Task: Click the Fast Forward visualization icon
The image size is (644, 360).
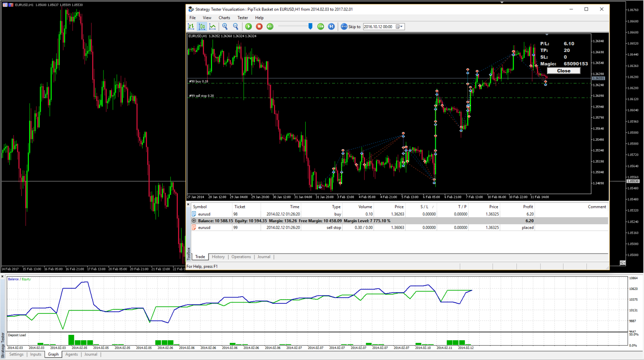Action: pos(320,26)
